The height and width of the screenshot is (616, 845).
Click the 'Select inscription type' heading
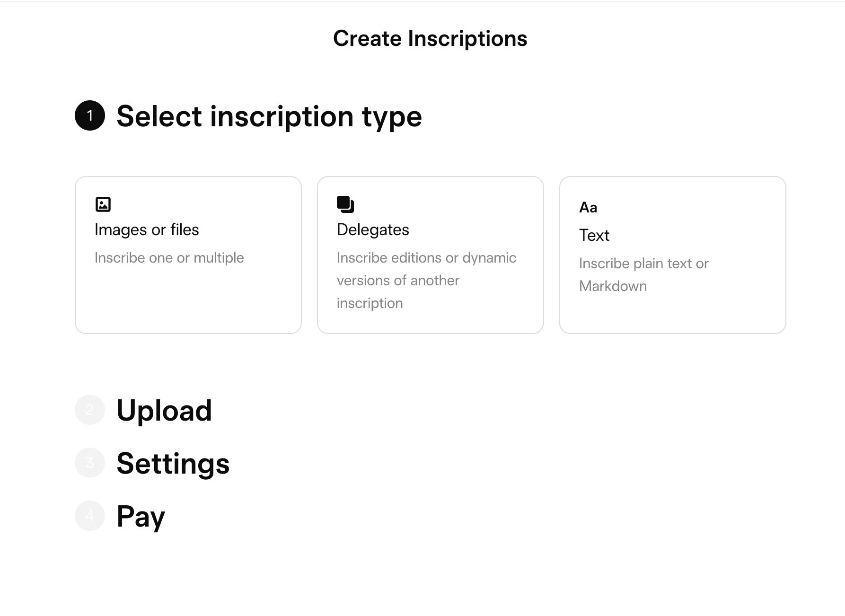[x=269, y=116]
